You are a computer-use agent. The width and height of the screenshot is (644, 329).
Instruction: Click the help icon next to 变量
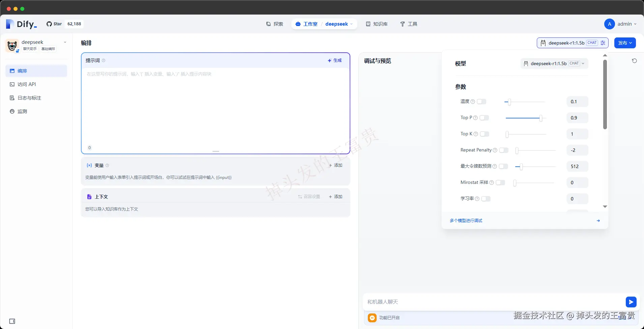pyautogui.click(x=107, y=165)
